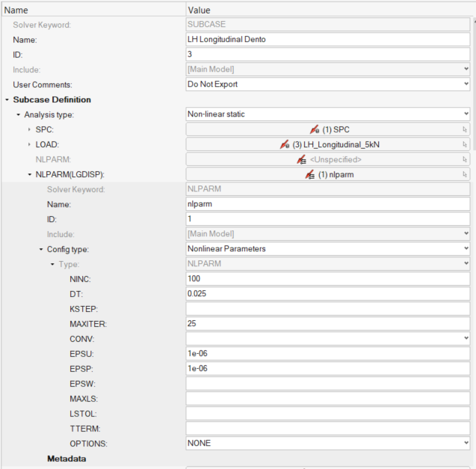Click the Name column header
476x469 pixels.
(x=93, y=10)
